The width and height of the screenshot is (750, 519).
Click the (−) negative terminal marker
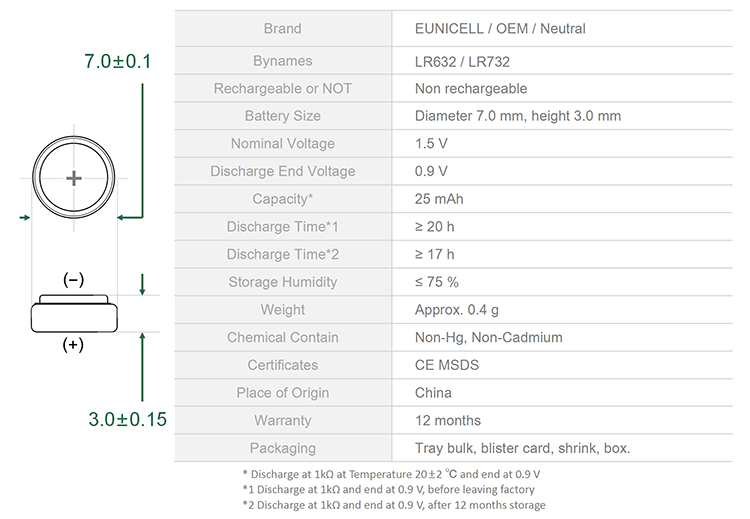[x=73, y=279]
